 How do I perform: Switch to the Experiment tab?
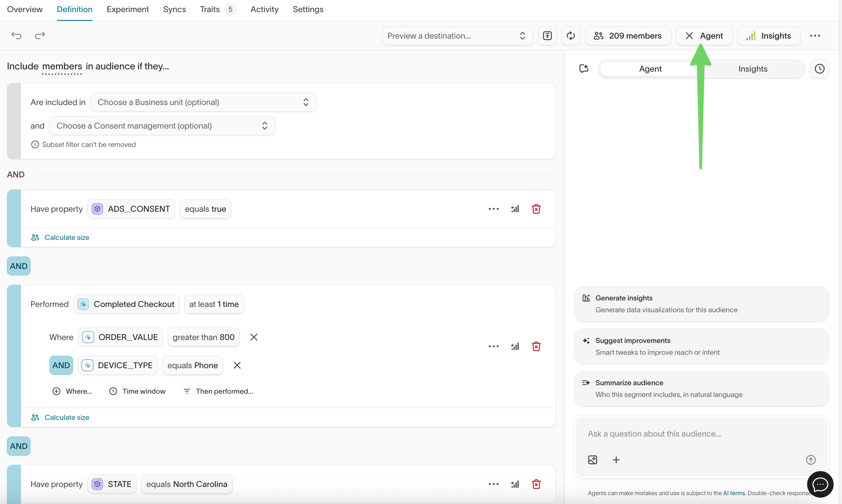tap(127, 9)
